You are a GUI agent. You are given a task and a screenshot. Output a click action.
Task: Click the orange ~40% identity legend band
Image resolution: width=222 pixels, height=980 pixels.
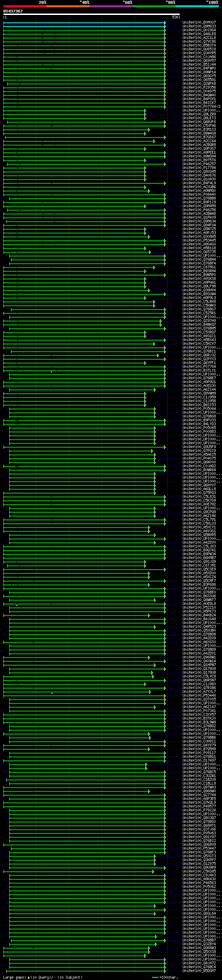[68, 6]
